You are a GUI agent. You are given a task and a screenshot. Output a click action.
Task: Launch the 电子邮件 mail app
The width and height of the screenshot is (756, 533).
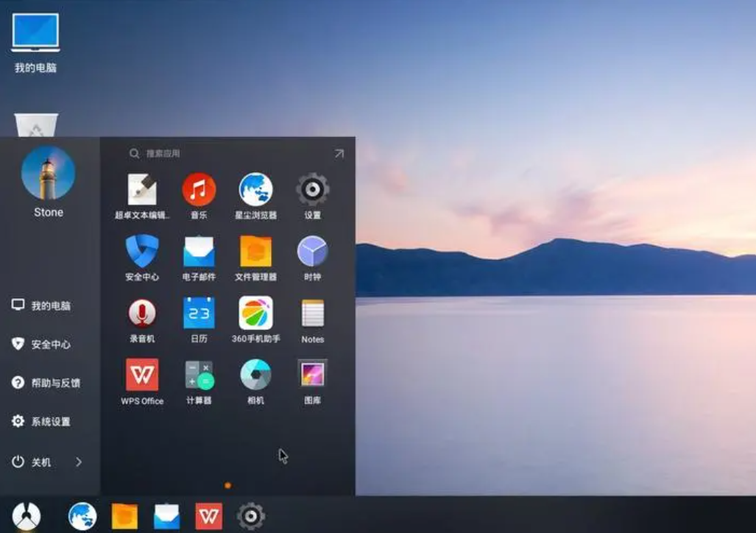click(x=199, y=252)
